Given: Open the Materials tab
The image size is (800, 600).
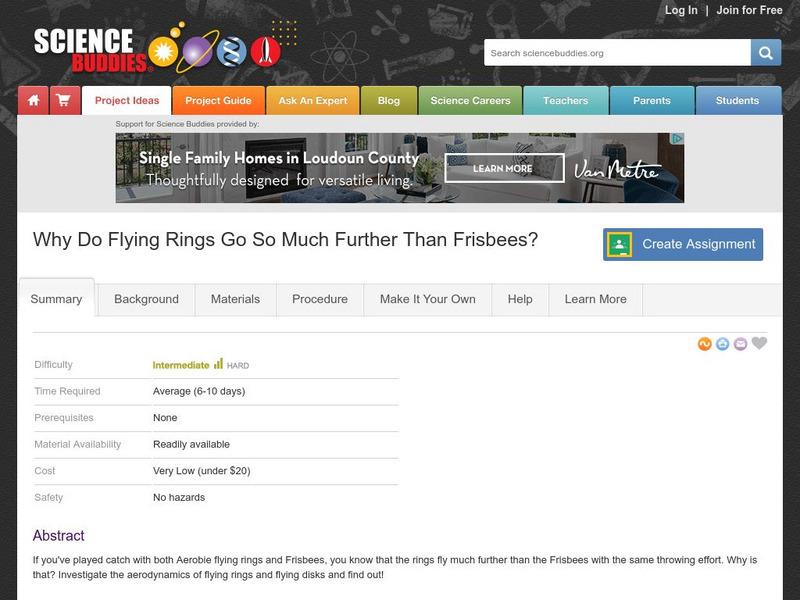Looking at the screenshot, I should click(x=235, y=299).
